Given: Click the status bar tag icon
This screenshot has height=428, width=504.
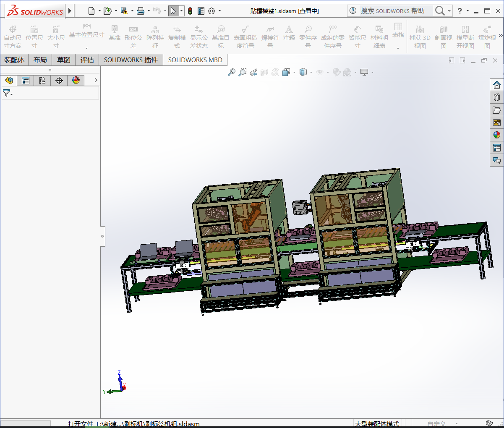Looking at the screenshot, I should point(489,423).
